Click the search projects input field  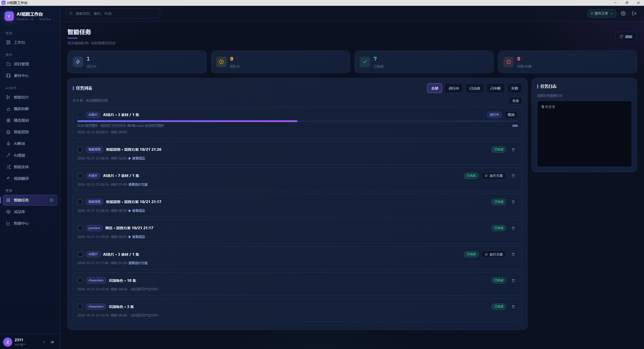[113, 14]
